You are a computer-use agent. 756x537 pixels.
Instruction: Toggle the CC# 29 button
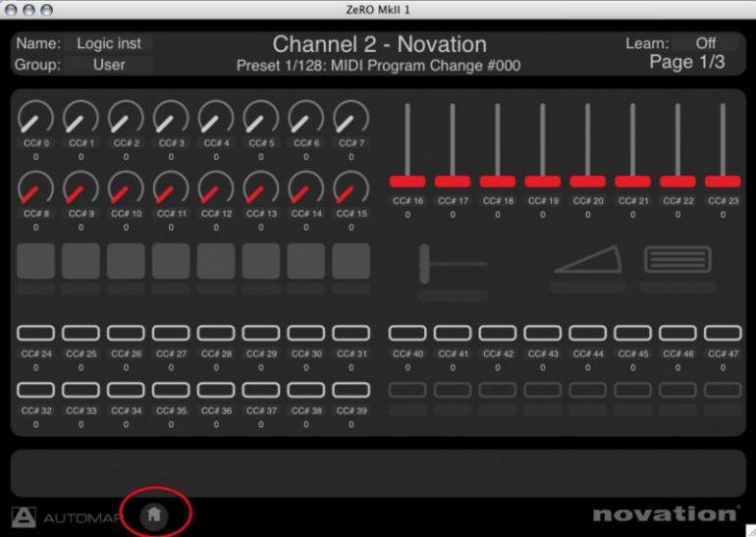pyautogui.click(x=261, y=333)
